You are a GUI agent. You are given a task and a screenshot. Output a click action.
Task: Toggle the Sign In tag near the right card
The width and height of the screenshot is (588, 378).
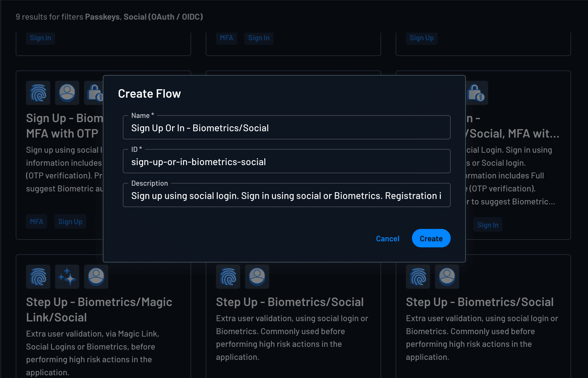click(x=488, y=224)
